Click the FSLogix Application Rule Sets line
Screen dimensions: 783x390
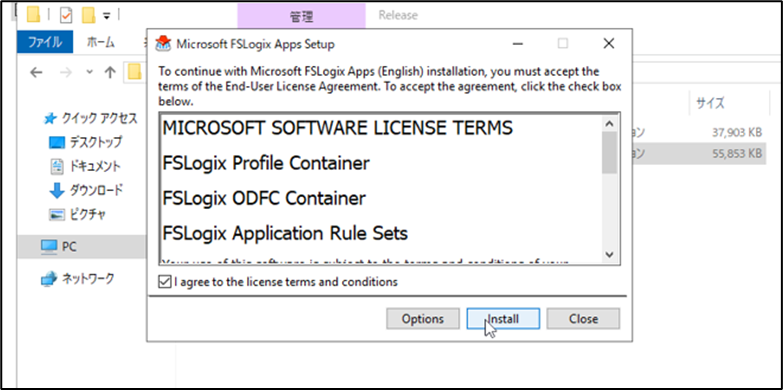(x=285, y=233)
